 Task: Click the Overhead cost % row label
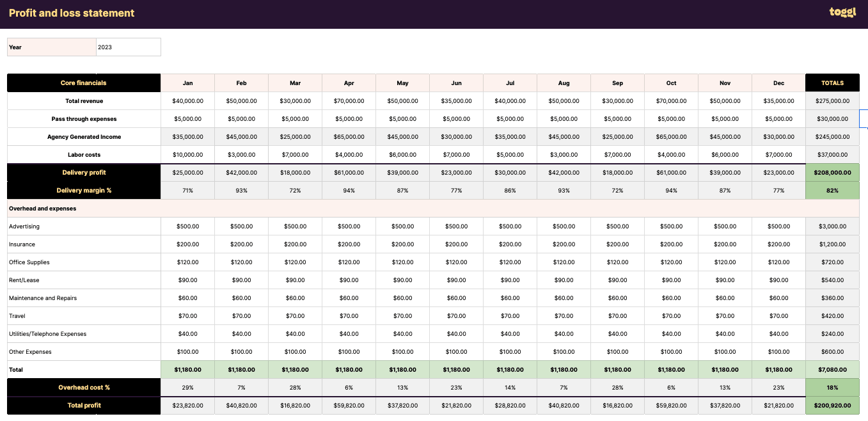(84, 388)
